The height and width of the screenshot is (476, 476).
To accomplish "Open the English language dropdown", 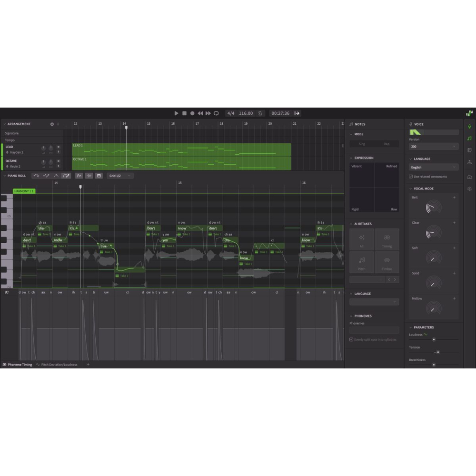I will tap(432, 167).
